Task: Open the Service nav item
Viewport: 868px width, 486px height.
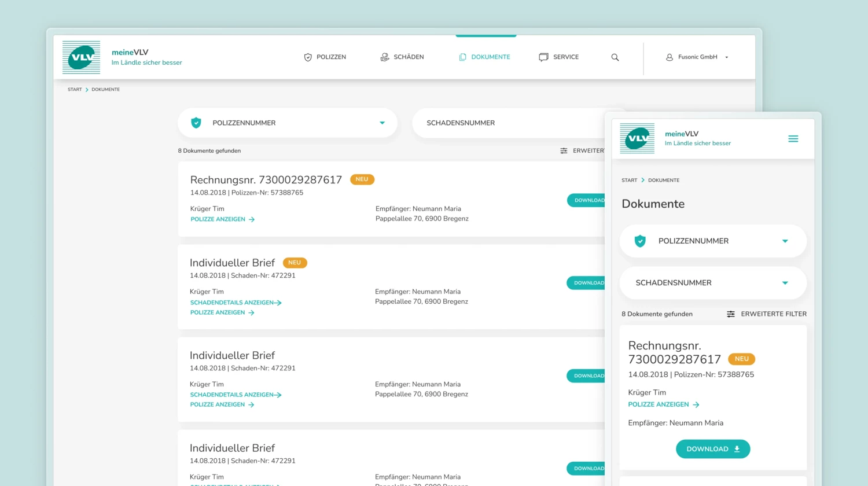Action: pyautogui.click(x=559, y=57)
